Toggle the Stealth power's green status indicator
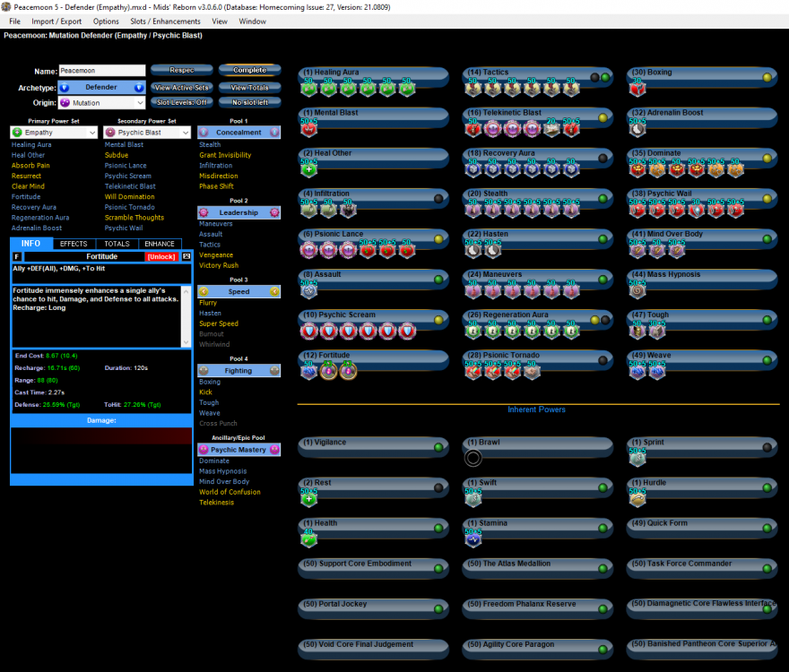This screenshot has height=672, width=789. click(x=604, y=199)
